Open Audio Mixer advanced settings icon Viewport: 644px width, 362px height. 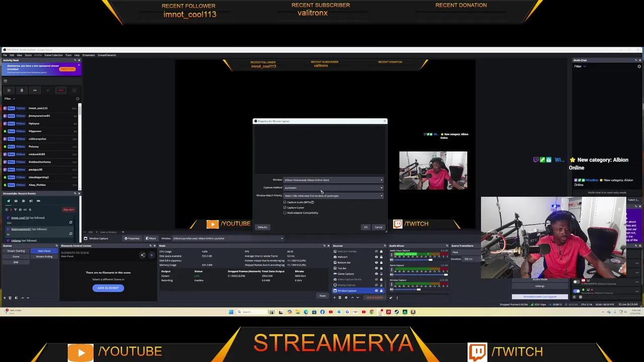point(391,298)
